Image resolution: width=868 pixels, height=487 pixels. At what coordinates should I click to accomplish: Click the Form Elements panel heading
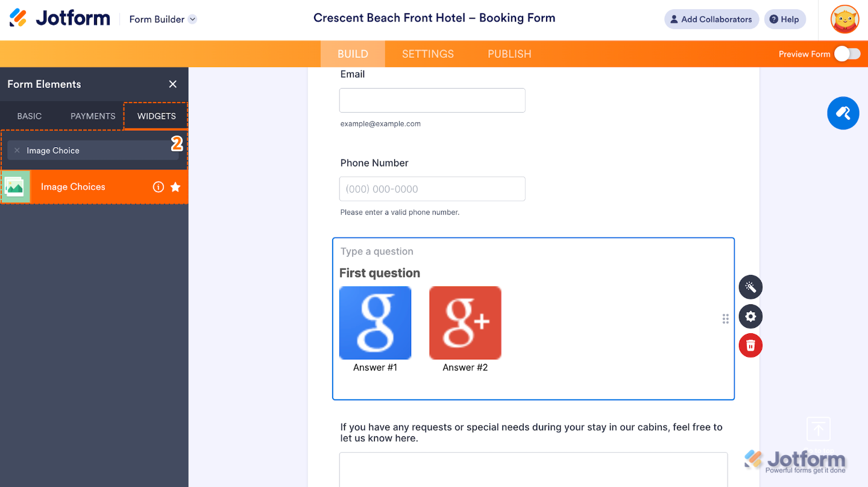44,84
